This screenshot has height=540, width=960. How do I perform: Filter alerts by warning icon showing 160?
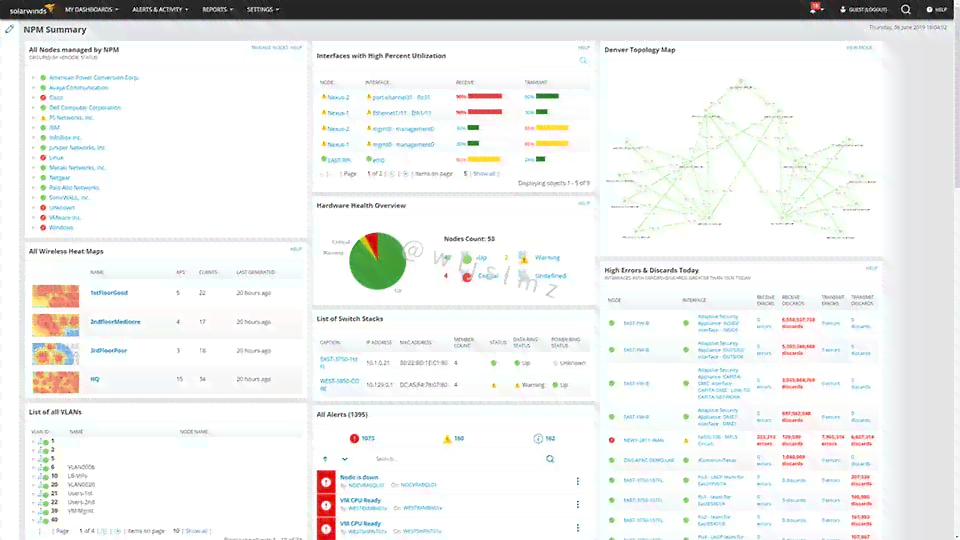pos(447,438)
